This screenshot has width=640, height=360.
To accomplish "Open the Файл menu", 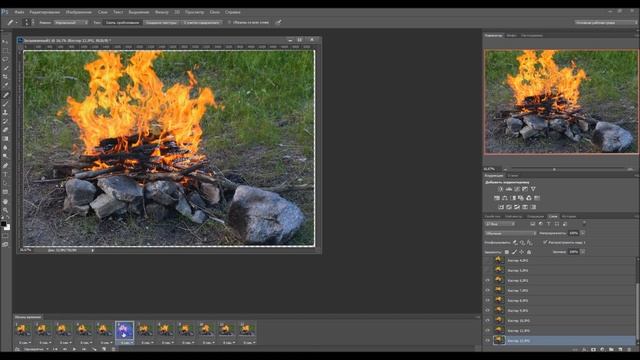I will 19,12.
